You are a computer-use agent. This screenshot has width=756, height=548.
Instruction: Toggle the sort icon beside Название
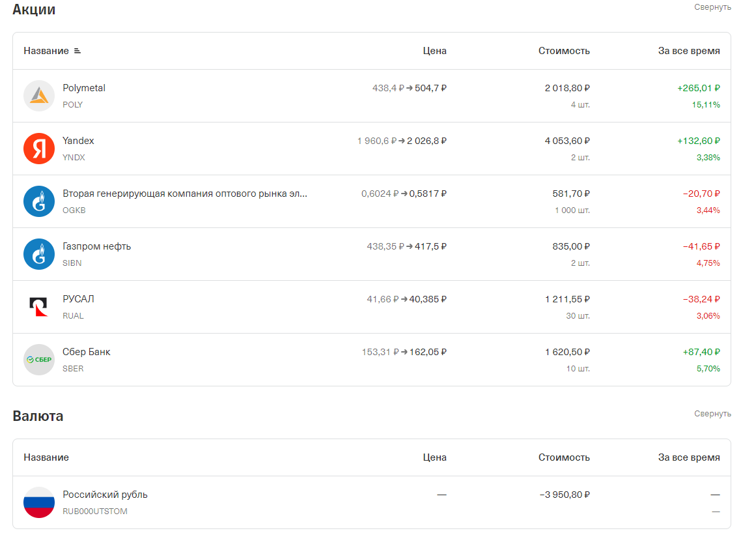[x=77, y=51]
